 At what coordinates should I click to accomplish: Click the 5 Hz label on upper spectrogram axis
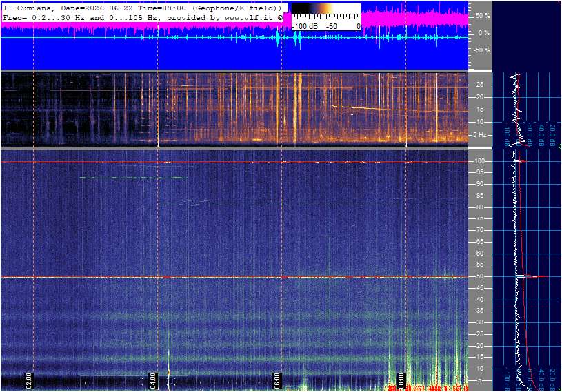479,135
